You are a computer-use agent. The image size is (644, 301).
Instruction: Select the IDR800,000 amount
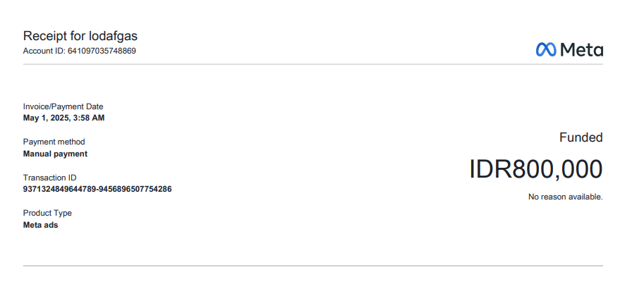[535, 169]
